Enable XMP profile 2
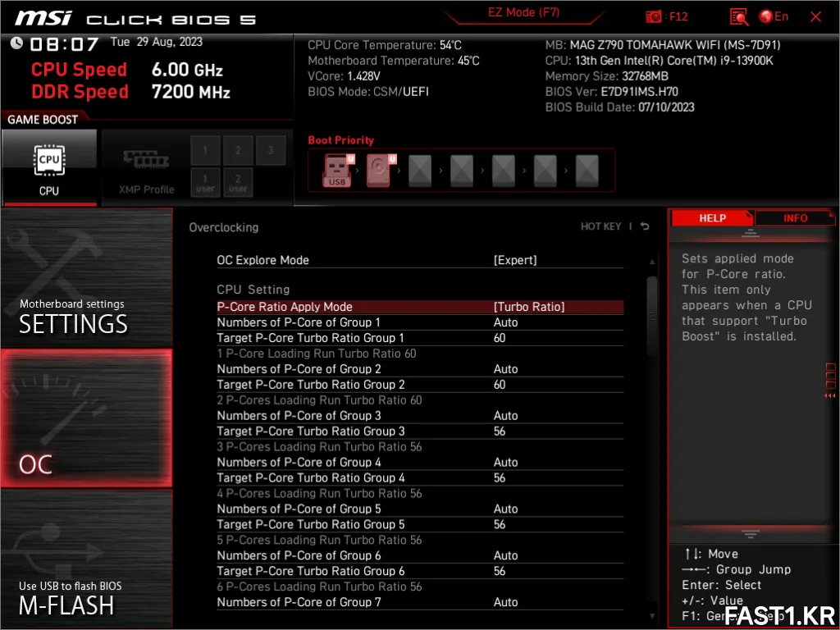This screenshot has height=630, width=840. click(x=238, y=150)
